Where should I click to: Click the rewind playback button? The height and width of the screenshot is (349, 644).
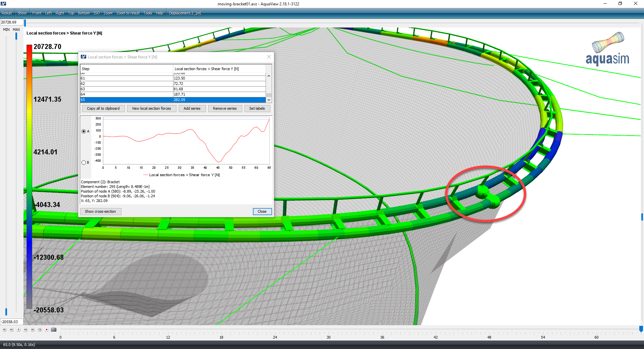pyautogui.click(x=11, y=330)
